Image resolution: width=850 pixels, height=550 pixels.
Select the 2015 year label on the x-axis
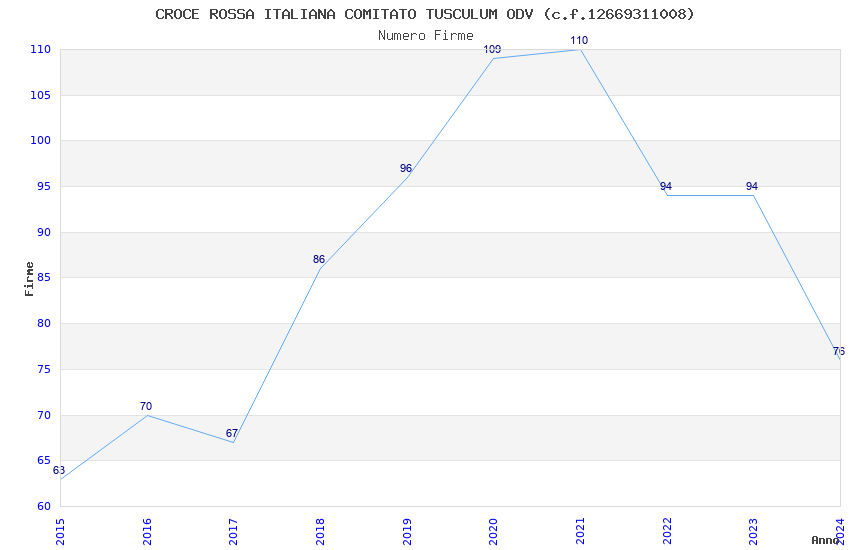60,532
